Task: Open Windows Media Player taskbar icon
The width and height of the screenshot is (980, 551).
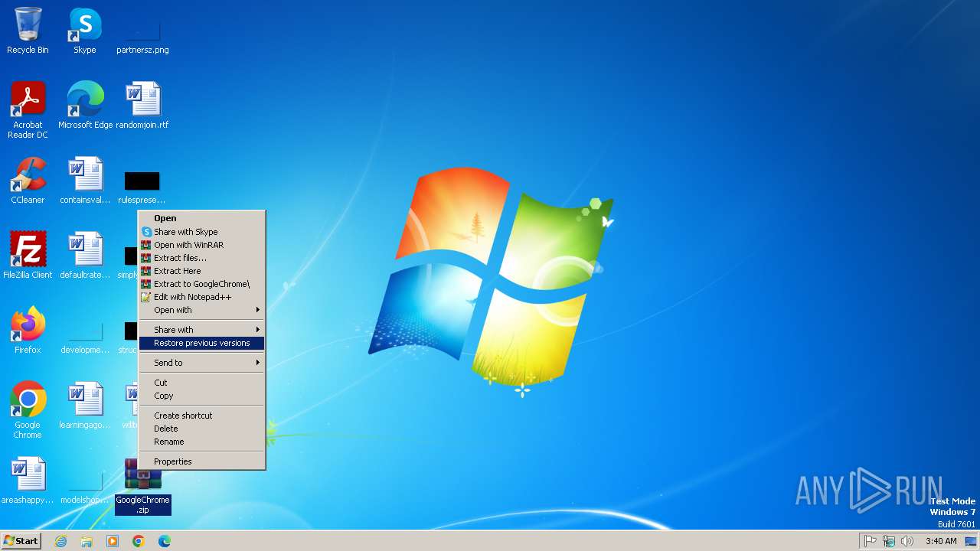Action: point(113,541)
